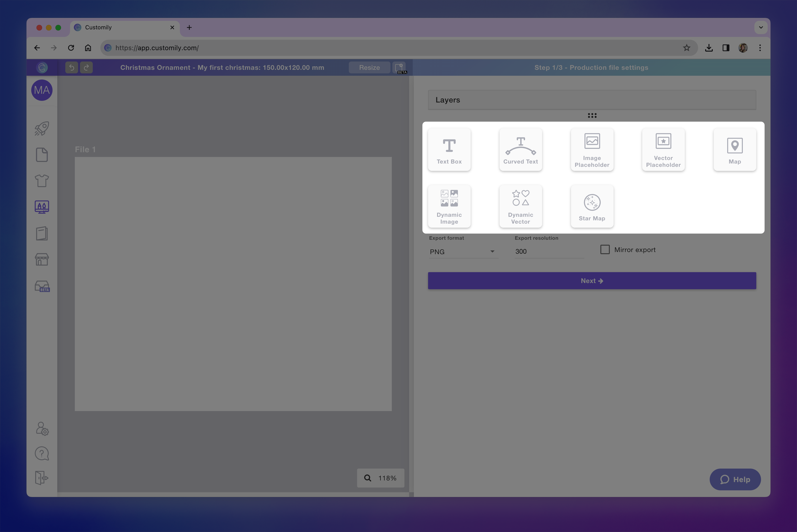Open the browser tab list chevron
The height and width of the screenshot is (532, 797).
761,27
